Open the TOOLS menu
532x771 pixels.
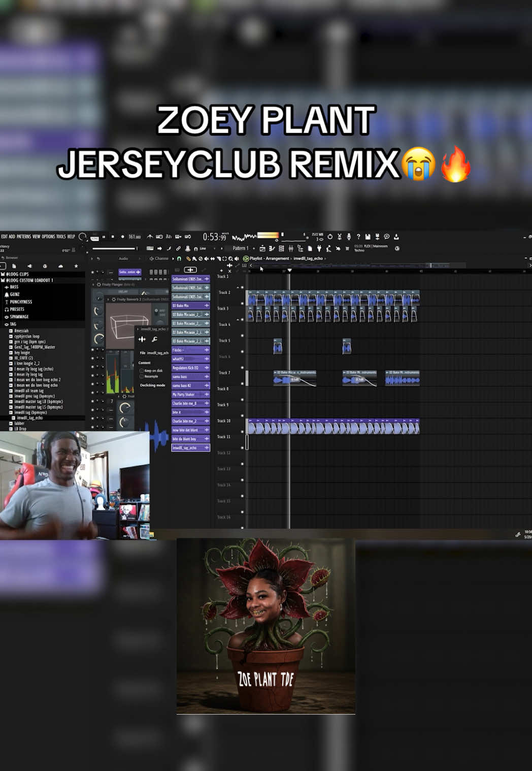click(x=61, y=237)
